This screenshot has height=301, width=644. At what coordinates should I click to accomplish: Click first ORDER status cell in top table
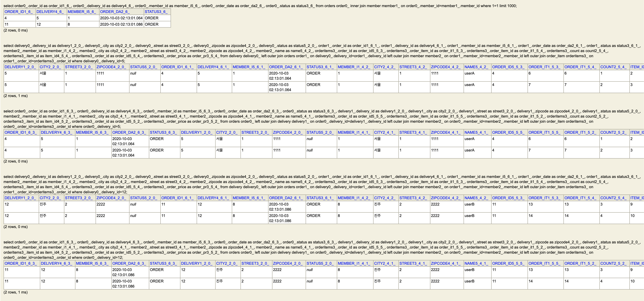pos(151,18)
